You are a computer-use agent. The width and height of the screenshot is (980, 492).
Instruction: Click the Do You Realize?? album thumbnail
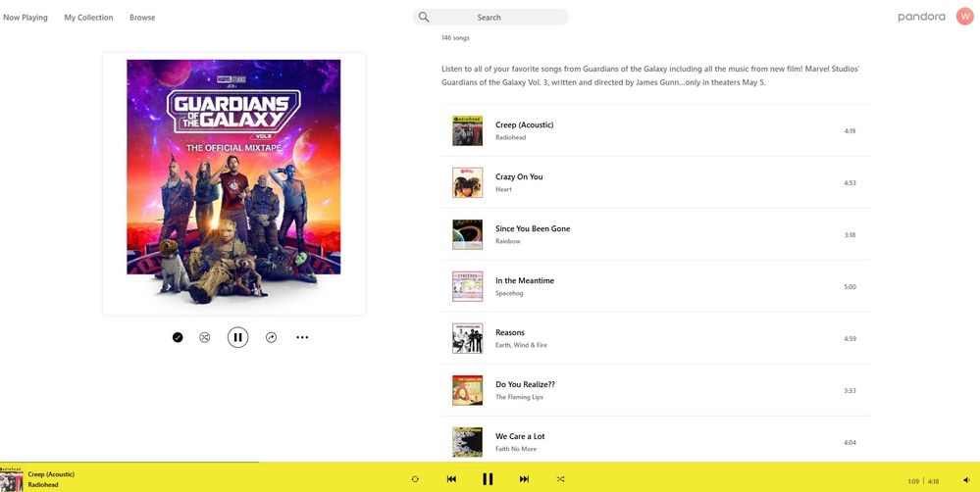(468, 390)
